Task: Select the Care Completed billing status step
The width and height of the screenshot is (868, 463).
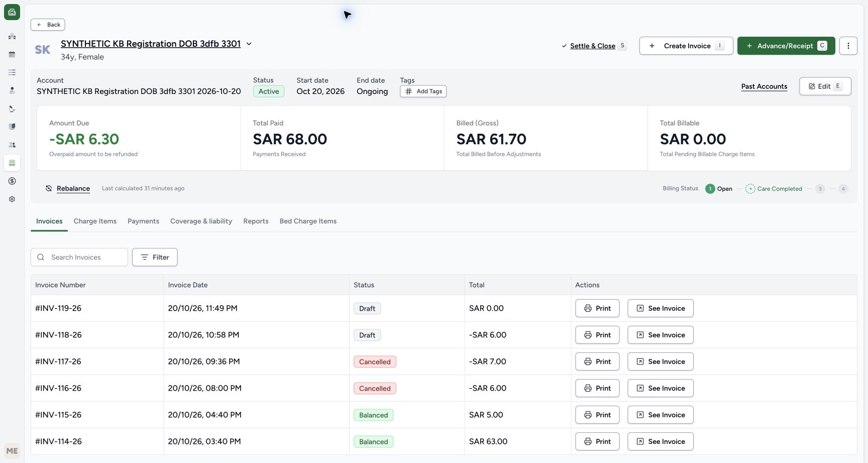Action: (x=774, y=189)
